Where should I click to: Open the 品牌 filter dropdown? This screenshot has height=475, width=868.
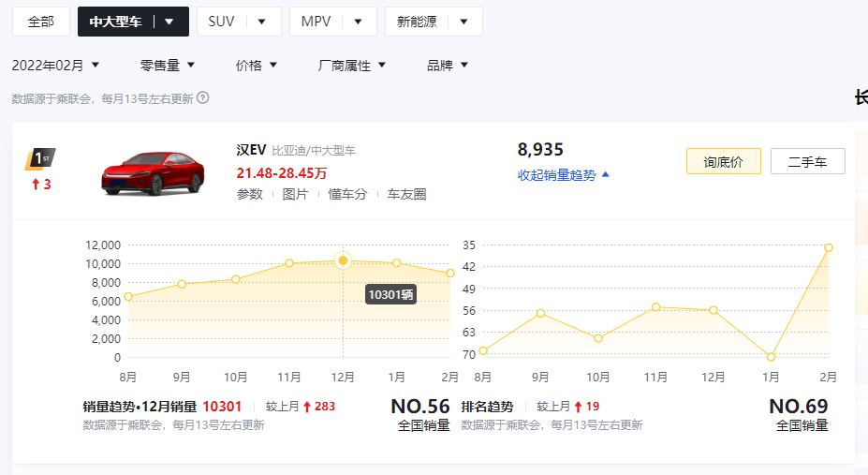(448, 66)
